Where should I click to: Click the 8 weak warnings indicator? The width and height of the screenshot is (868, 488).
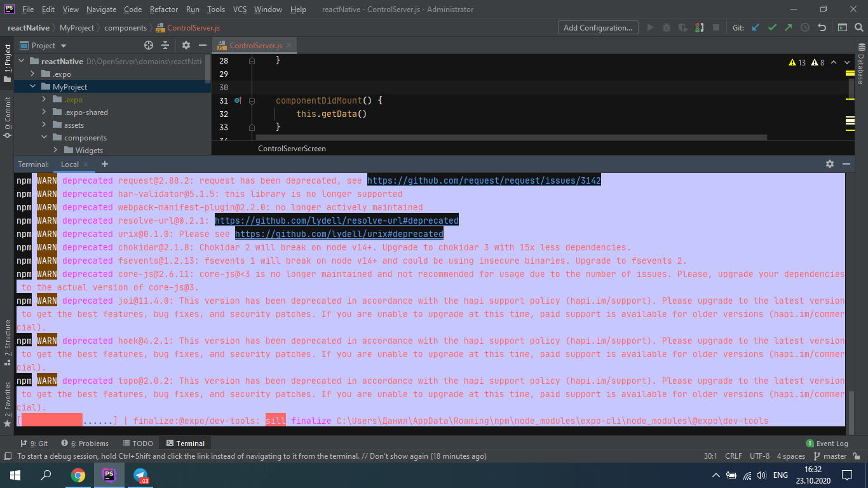[817, 62]
